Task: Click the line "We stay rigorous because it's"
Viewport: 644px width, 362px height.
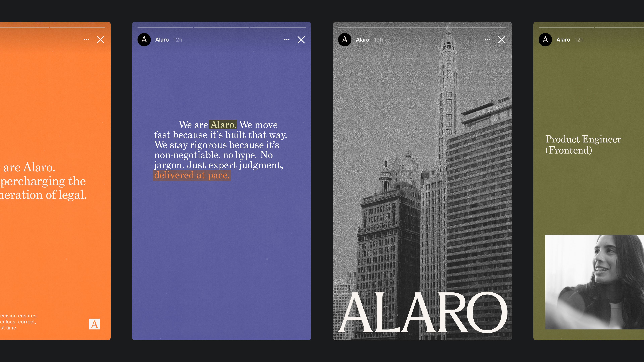Action: (x=217, y=145)
